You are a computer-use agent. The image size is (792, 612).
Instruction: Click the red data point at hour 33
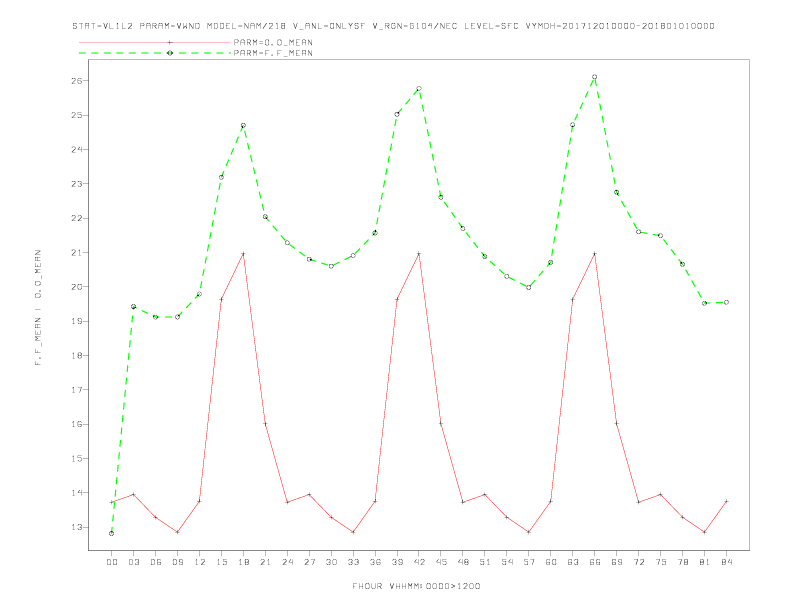click(x=353, y=532)
